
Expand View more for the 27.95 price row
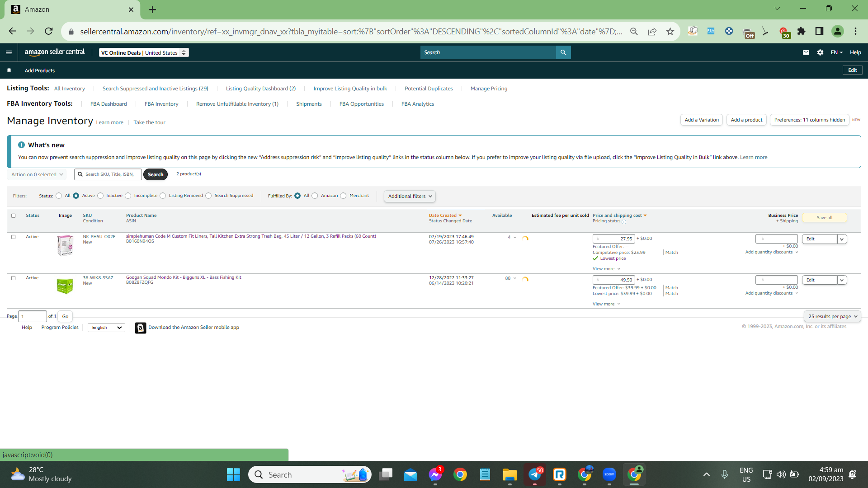(606, 269)
